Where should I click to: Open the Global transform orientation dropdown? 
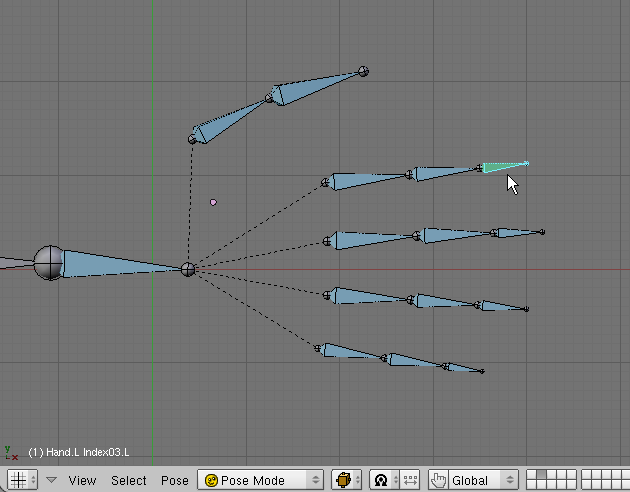483,480
